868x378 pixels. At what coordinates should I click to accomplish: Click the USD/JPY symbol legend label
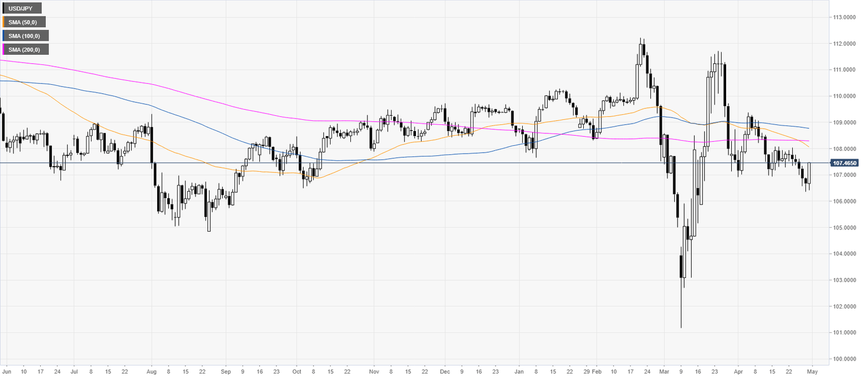[23, 8]
